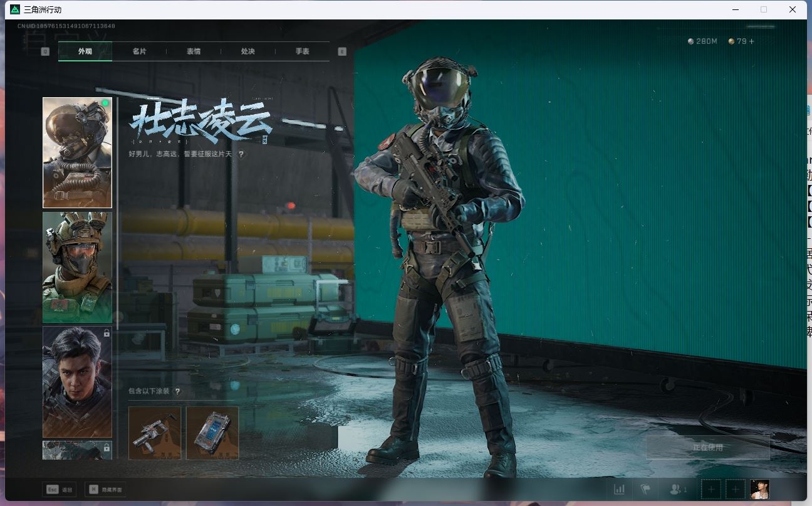Click the Q key previous-tab icon

[x=45, y=51]
